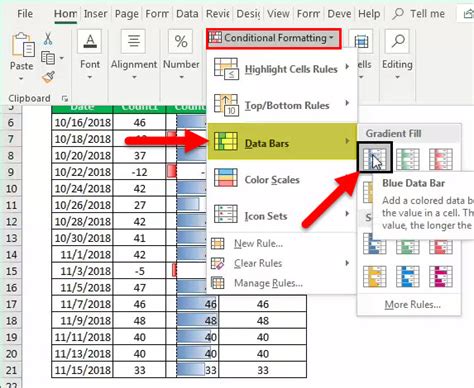Switch to the View tab
Viewport: 474px width, 388px height.
coord(278,14)
